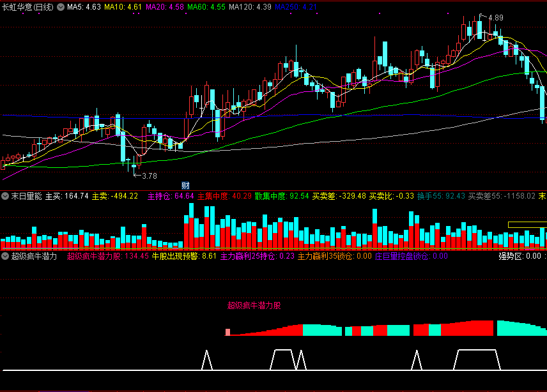
Task: Click the 牛股出现预警: 8.61 value
Action: click(x=184, y=257)
